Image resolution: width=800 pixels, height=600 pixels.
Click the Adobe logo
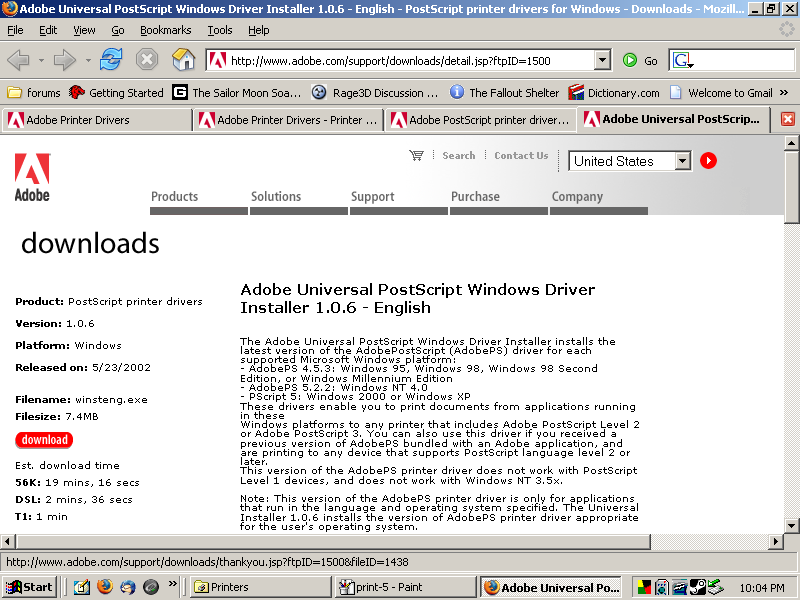point(31,170)
